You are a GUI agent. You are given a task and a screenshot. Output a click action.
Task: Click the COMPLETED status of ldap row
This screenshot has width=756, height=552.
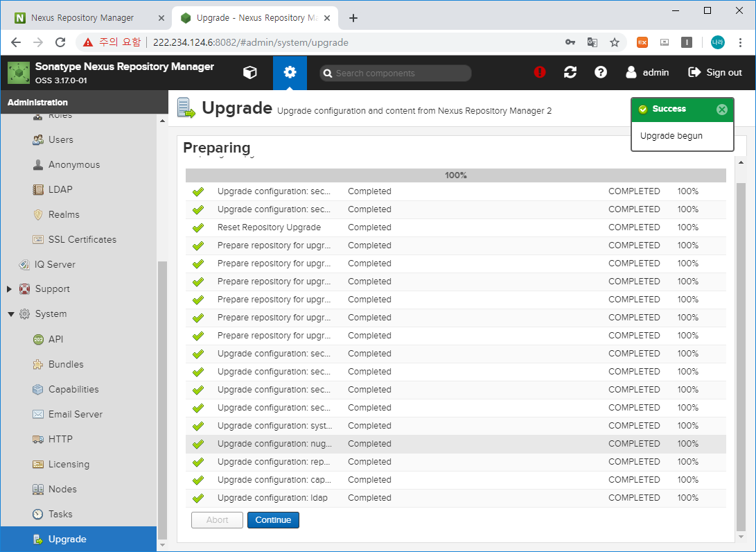634,498
